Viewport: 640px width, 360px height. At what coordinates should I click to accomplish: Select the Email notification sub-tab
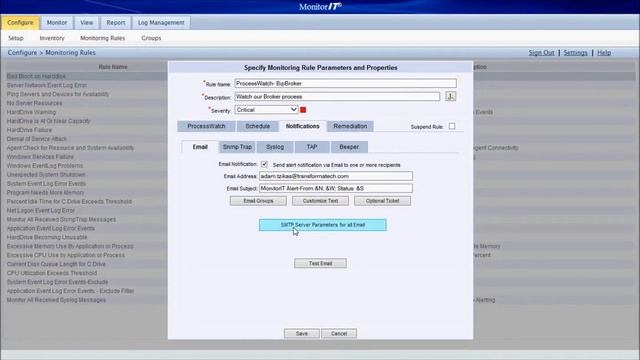200,147
